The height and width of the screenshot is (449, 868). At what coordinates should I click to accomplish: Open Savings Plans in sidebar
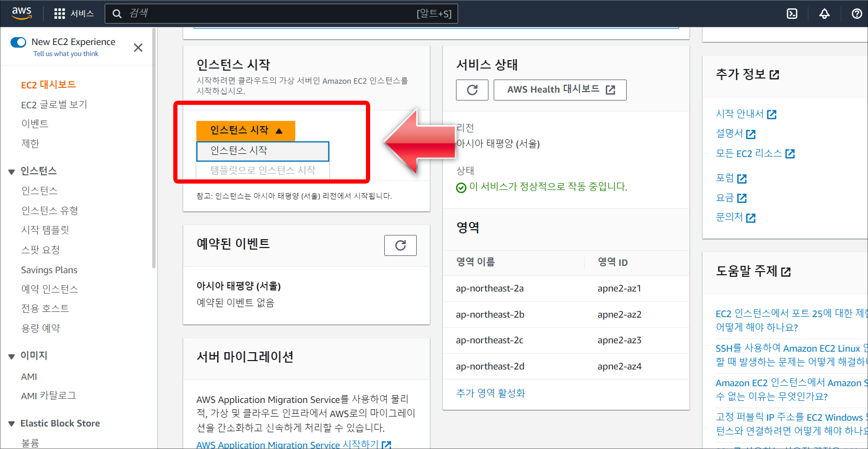49,270
